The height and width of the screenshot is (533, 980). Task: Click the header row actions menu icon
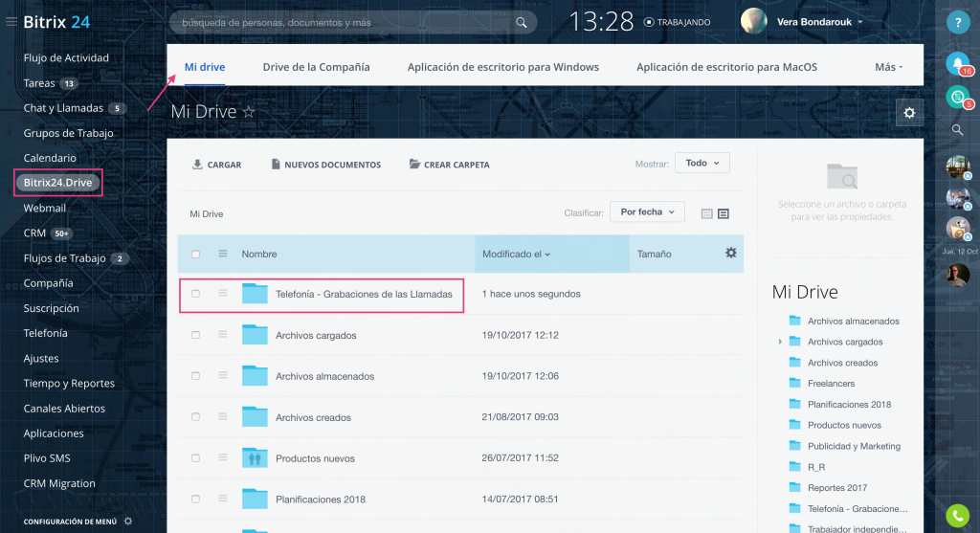[222, 254]
